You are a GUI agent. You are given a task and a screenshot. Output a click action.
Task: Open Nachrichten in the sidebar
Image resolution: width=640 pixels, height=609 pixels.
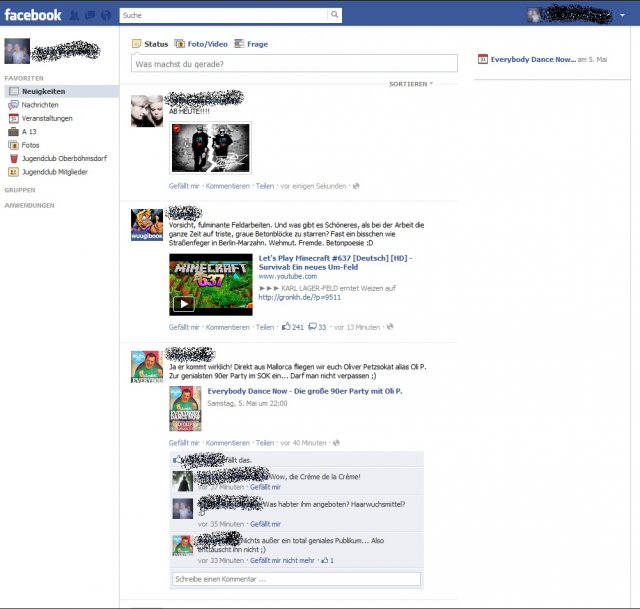pos(40,105)
